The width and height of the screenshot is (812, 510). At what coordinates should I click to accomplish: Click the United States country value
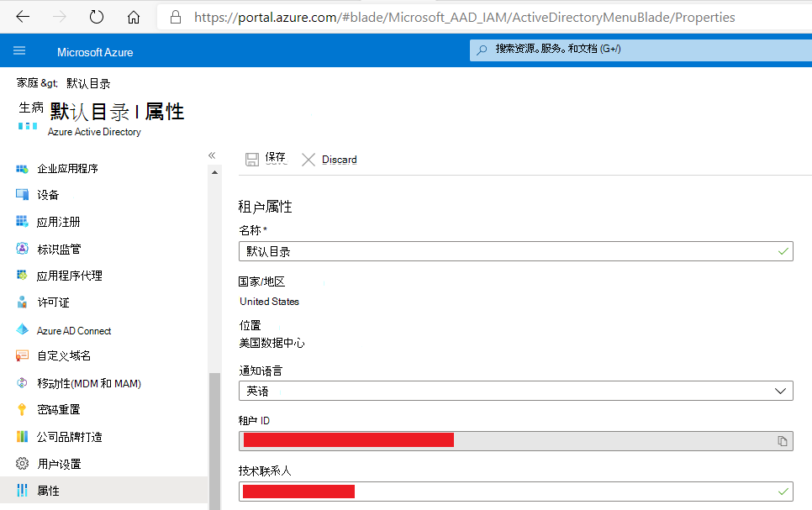pyautogui.click(x=269, y=302)
